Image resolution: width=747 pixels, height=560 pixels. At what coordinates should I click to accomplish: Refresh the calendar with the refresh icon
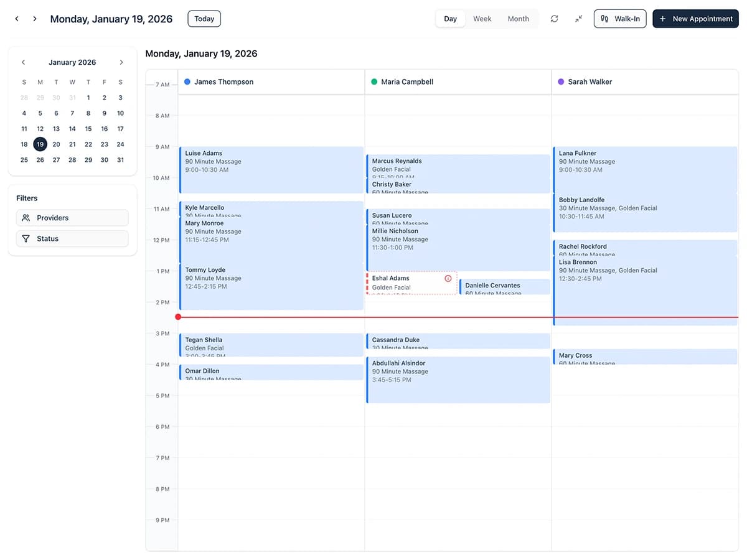[554, 19]
